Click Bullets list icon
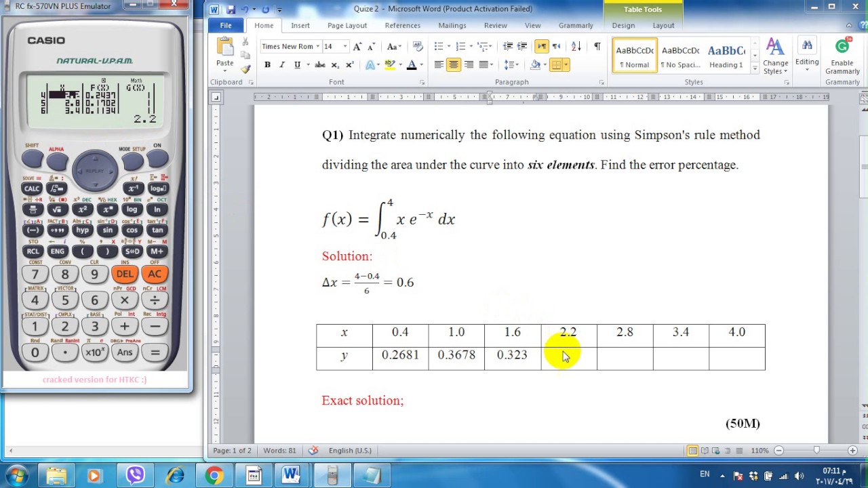868x488 pixels. click(x=439, y=46)
